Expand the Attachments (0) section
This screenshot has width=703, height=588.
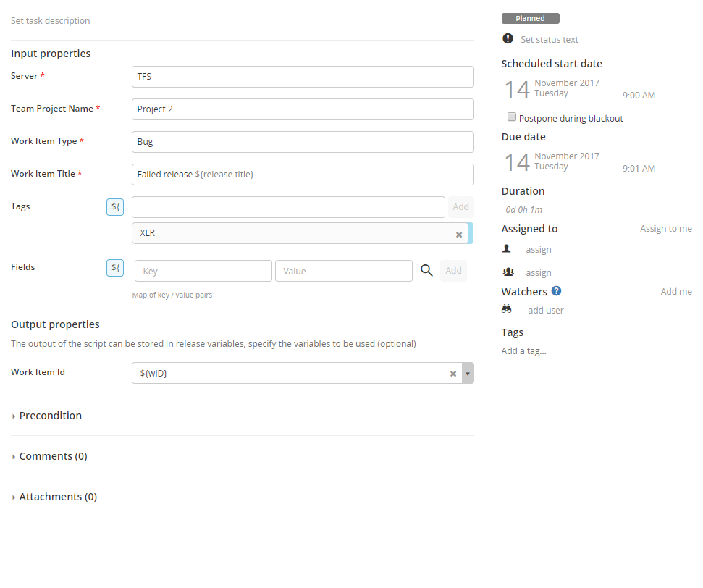tap(57, 497)
